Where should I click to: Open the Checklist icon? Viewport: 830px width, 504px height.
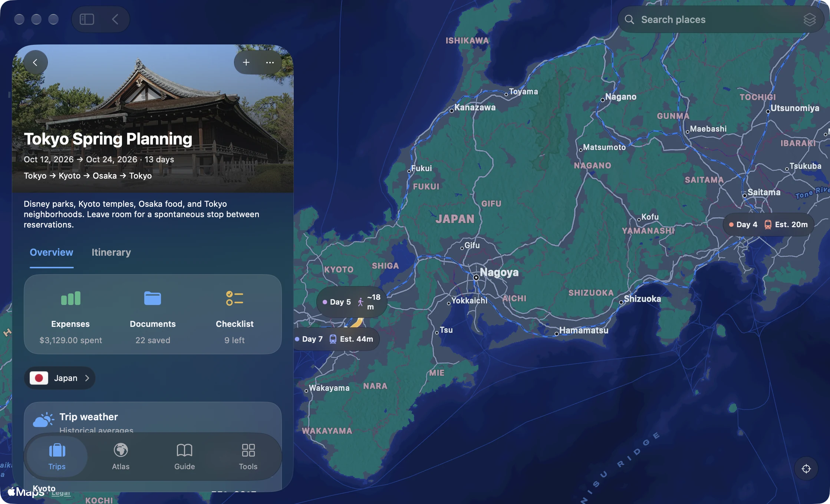pos(234,298)
